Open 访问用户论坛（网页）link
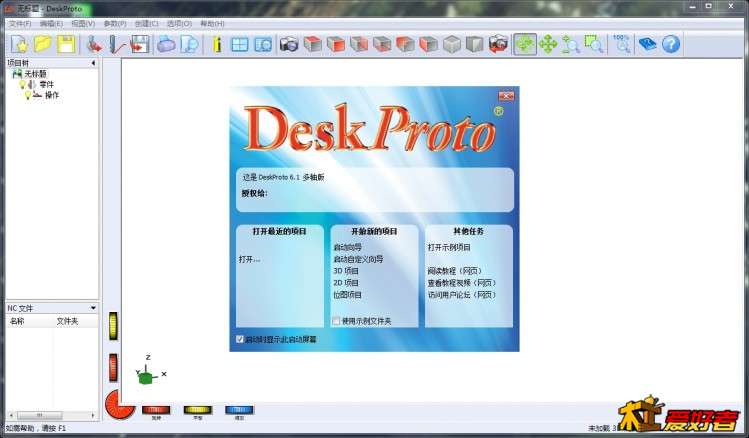Image resolution: width=749 pixels, height=438 pixels. pos(462,295)
